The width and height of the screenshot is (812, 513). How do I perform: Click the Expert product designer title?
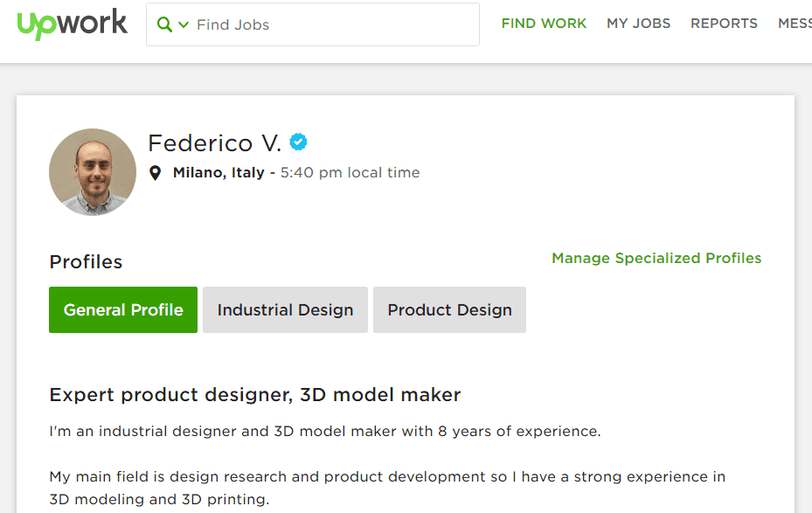coord(254,395)
